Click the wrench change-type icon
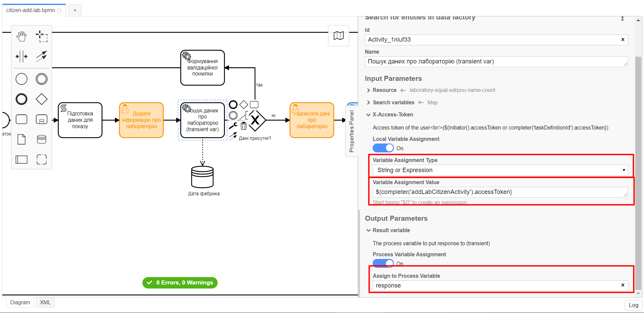This screenshot has width=644, height=313. click(233, 126)
